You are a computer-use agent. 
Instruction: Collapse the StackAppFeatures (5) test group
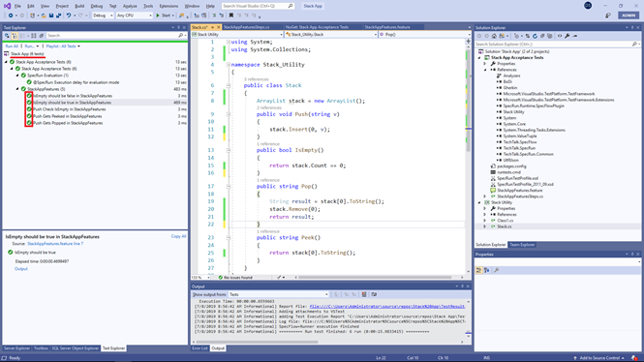pos(17,89)
